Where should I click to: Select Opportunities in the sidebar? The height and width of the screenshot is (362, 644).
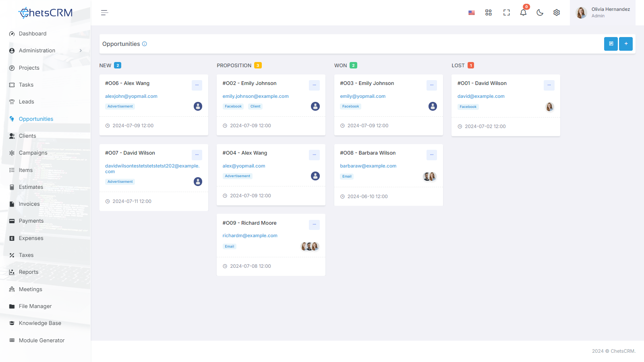36,119
